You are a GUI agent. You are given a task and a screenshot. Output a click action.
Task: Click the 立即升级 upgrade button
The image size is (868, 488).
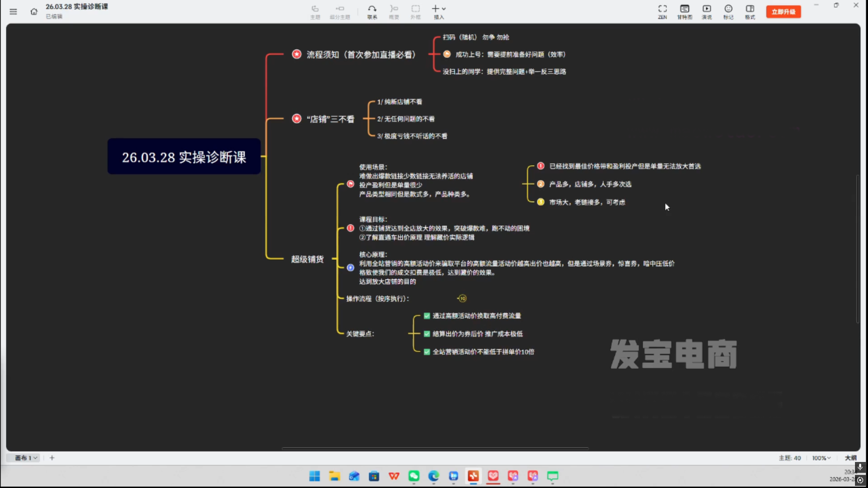[x=783, y=11]
